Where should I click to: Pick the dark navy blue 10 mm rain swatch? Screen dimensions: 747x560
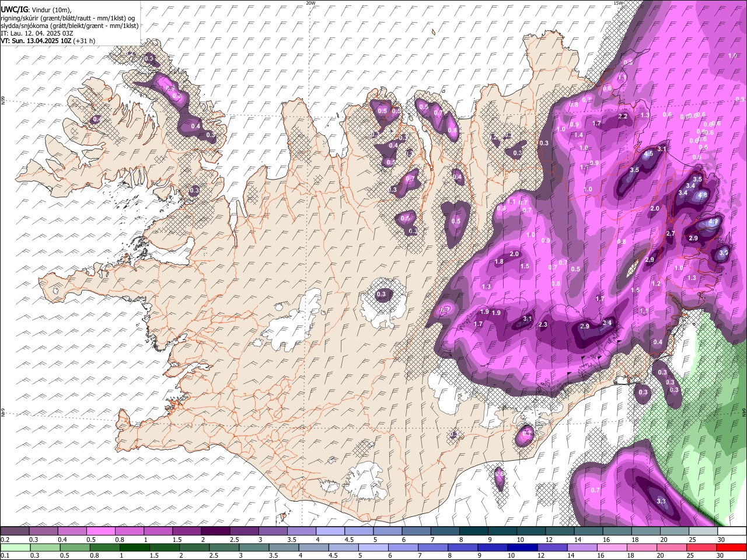(522, 547)
